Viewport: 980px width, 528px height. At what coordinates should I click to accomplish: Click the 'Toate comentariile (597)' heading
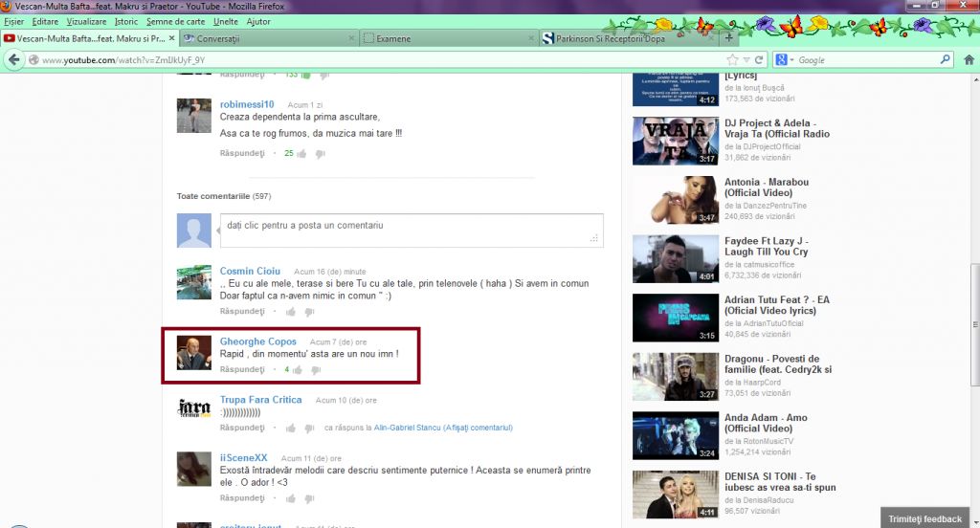(224, 196)
